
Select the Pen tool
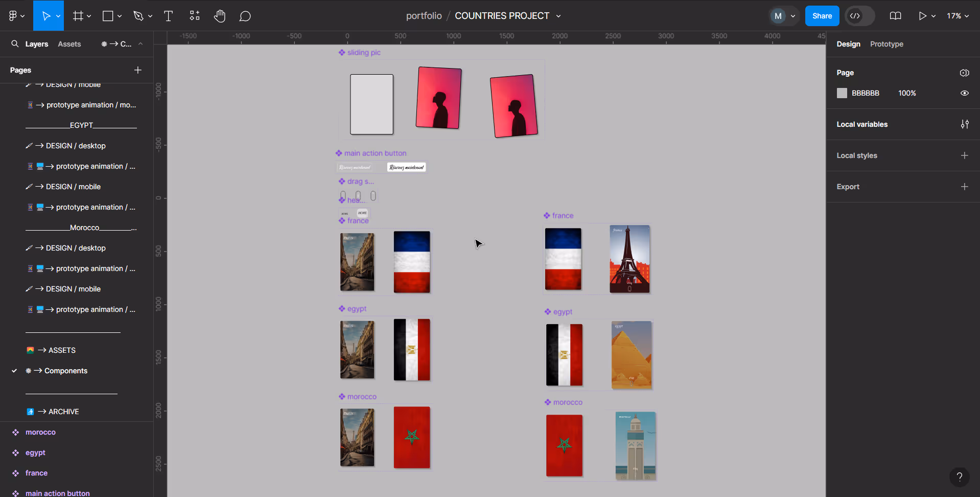pyautogui.click(x=138, y=16)
